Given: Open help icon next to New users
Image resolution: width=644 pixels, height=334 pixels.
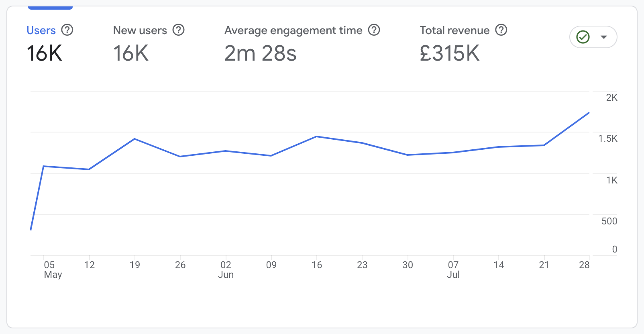Looking at the screenshot, I should [x=178, y=30].
